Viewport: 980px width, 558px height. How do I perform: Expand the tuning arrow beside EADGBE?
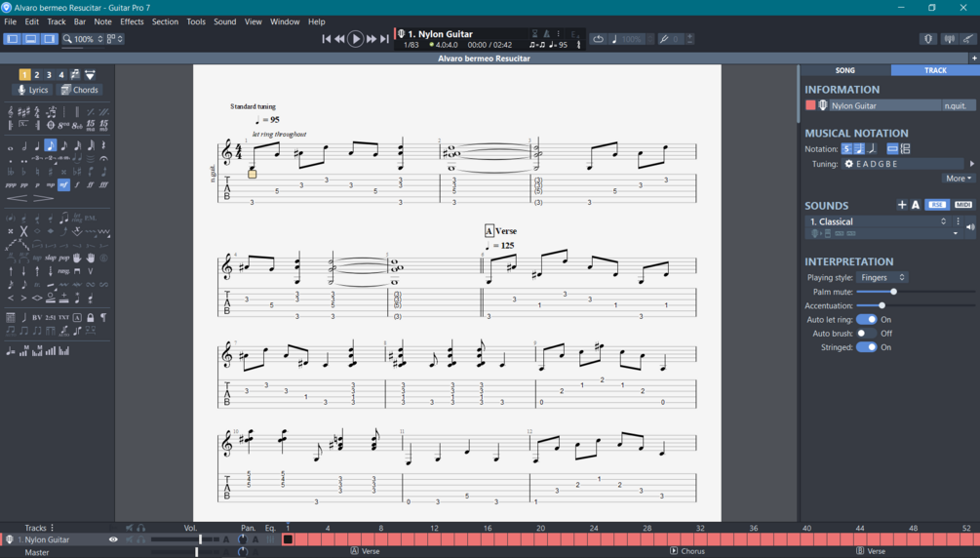(x=972, y=164)
